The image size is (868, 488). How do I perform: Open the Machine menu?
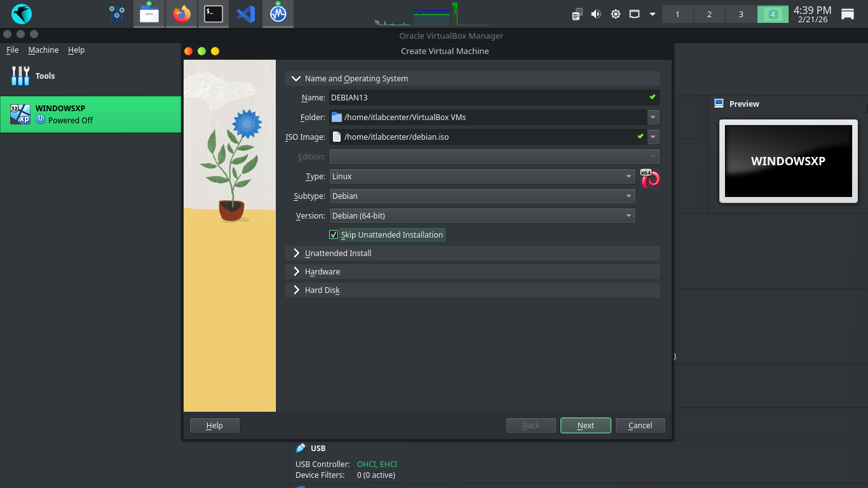tap(43, 50)
